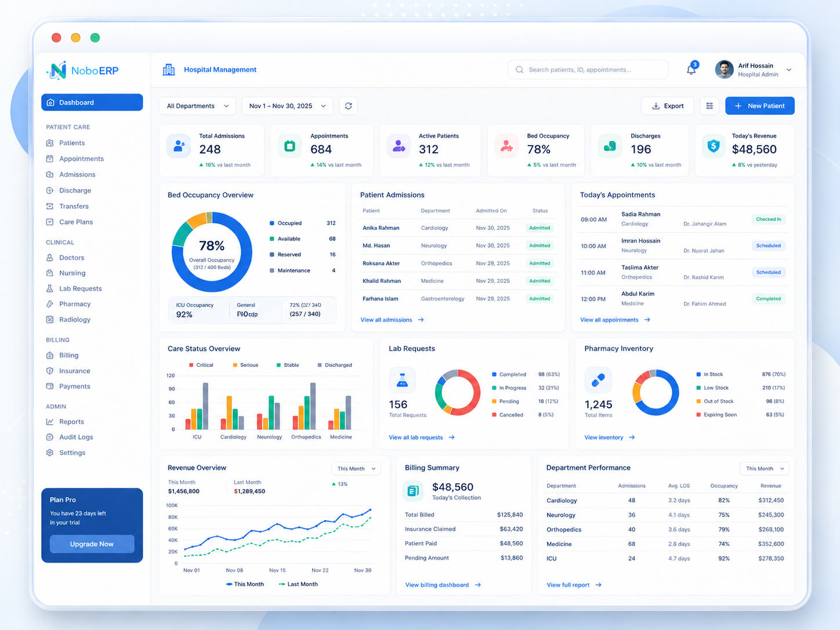Click the Radiology sidebar icon
The height and width of the screenshot is (630, 840).
(50, 320)
